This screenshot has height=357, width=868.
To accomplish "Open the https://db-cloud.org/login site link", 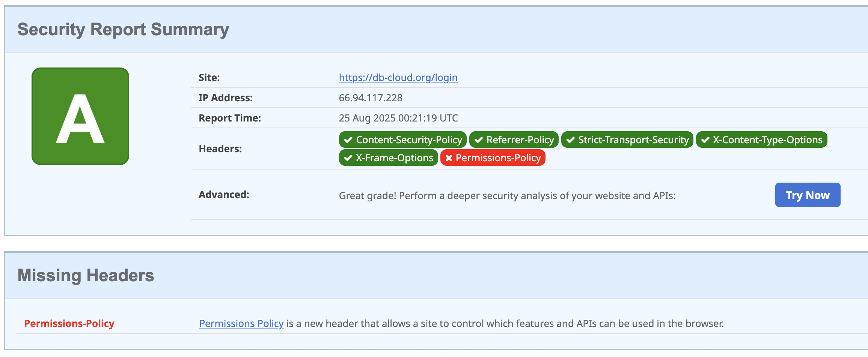I will (x=398, y=78).
